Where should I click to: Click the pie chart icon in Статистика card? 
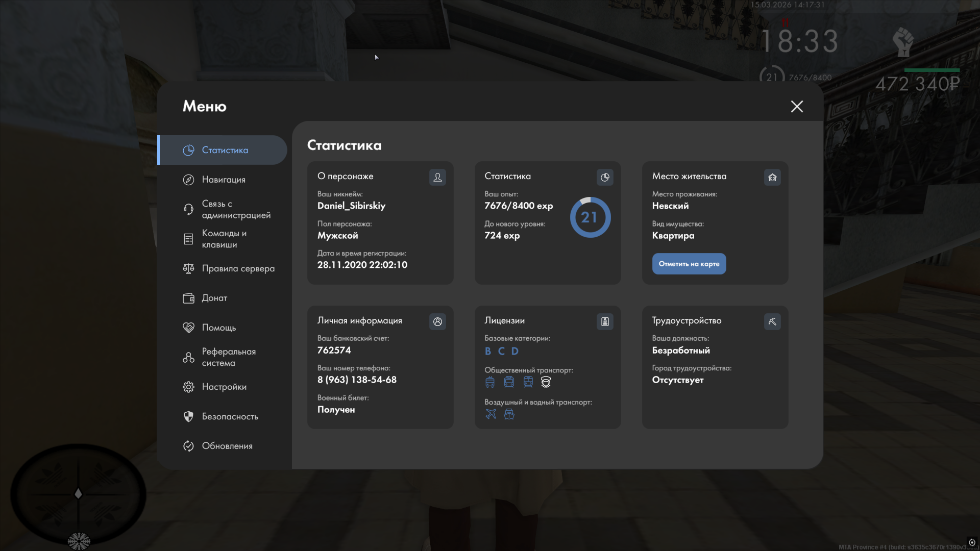[605, 177]
